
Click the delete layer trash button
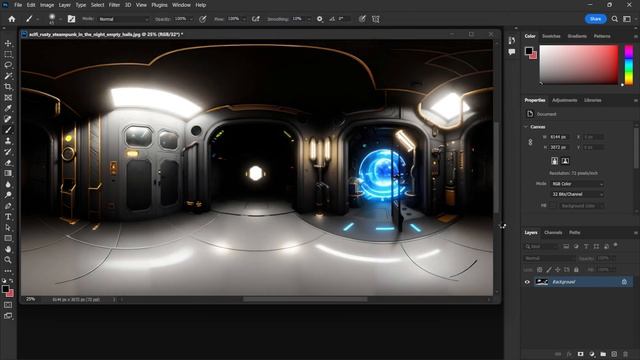(x=625, y=354)
